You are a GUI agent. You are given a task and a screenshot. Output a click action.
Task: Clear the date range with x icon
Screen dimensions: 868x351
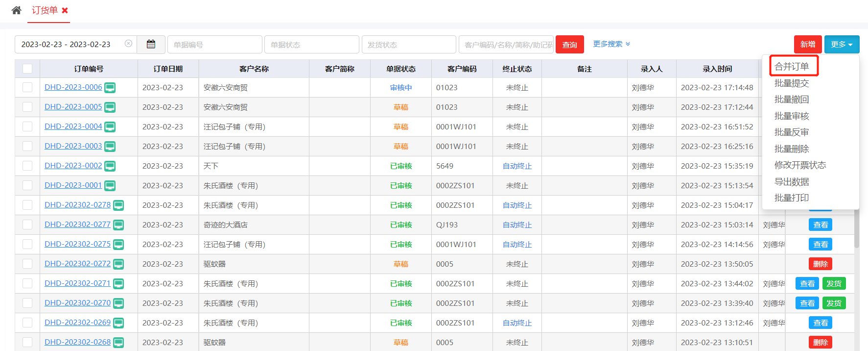pyautogui.click(x=128, y=44)
